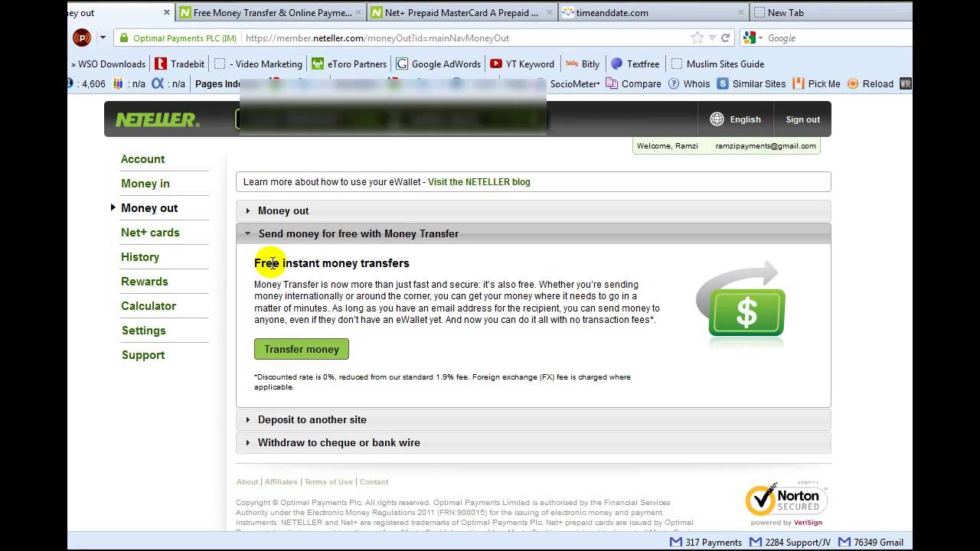Open Settings in the sidebar

[x=143, y=331]
